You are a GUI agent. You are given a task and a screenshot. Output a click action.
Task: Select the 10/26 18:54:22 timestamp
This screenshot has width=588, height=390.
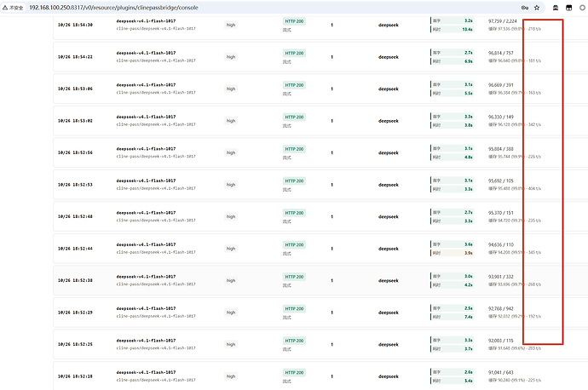coord(75,57)
